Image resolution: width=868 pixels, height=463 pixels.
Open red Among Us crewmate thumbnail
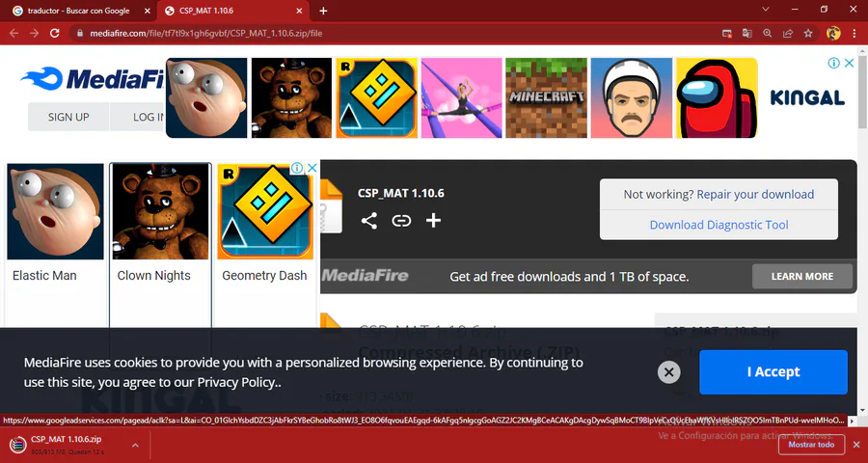[x=717, y=97]
